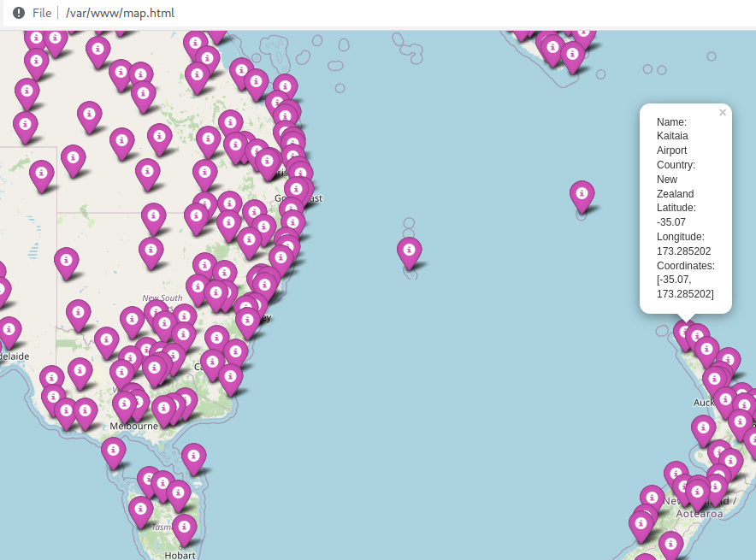Image resolution: width=756 pixels, height=560 pixels.
Task: Select the 'Zealand' word in popup
Action: [x=675, y=194]
